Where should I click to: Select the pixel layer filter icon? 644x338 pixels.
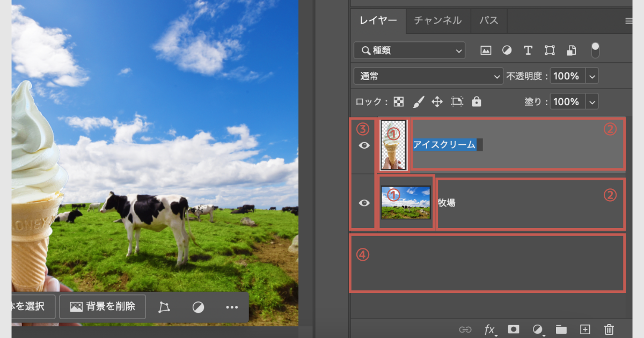pyautogui.click(x=486, y=50)
